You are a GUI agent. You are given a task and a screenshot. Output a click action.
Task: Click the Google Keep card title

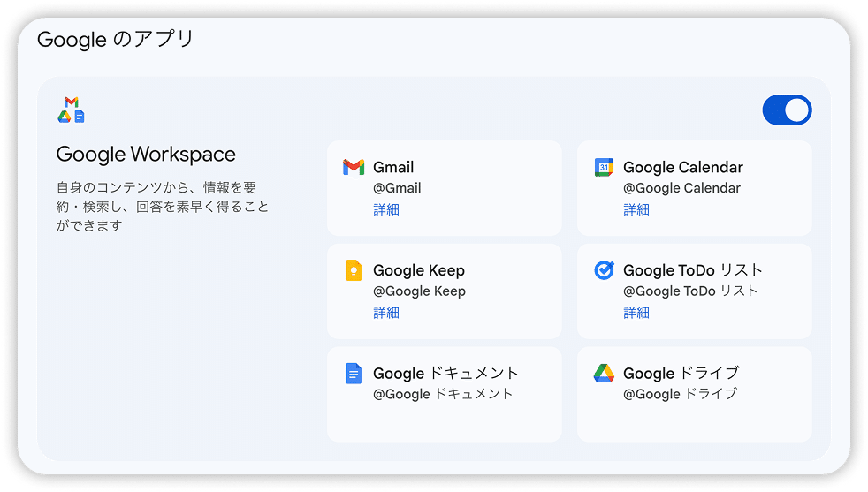coord(419,270)
